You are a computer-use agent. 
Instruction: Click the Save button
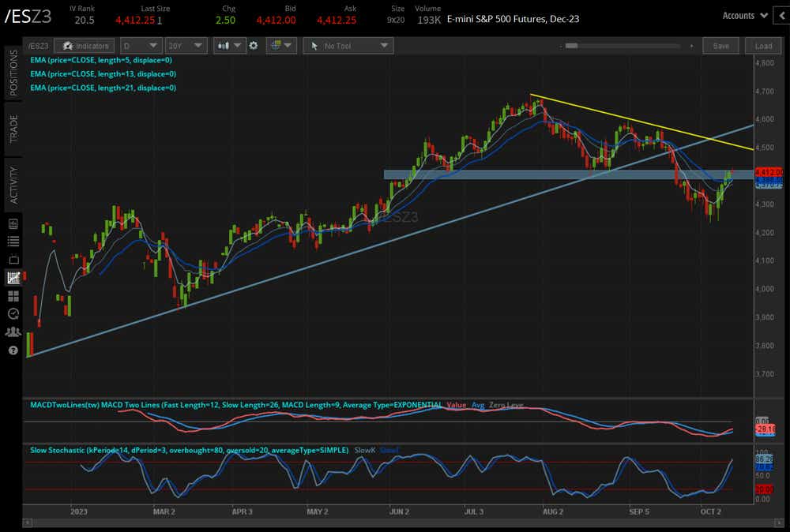point(720,46)
